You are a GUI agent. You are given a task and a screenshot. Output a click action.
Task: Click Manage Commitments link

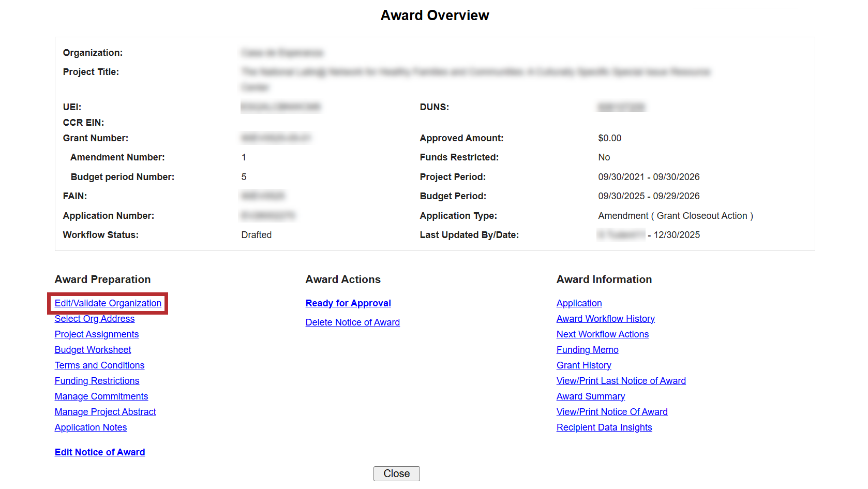click(101, 396)
